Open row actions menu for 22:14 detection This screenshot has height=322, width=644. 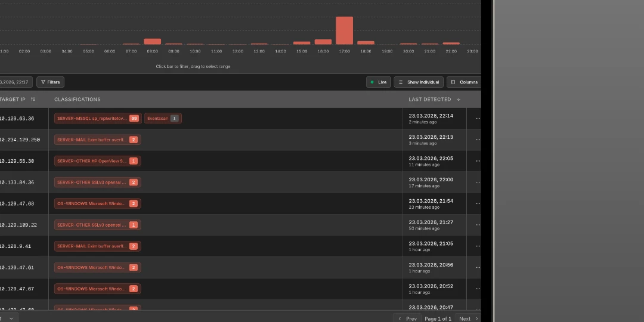coord(477,119)
